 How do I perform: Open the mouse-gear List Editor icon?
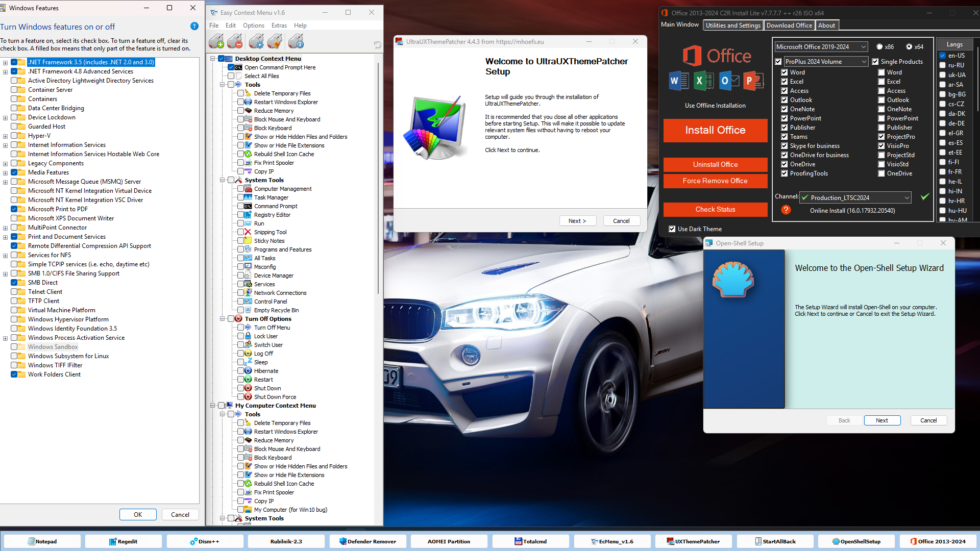coord(256,41)
